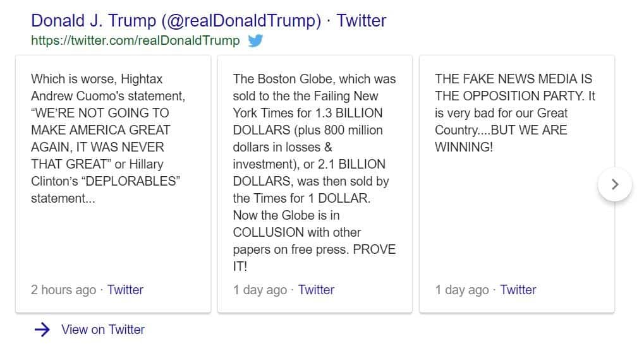Click the green twitter.com/realDonaldTrump URL
Screen dimensions: 644x351
(135, 40)
